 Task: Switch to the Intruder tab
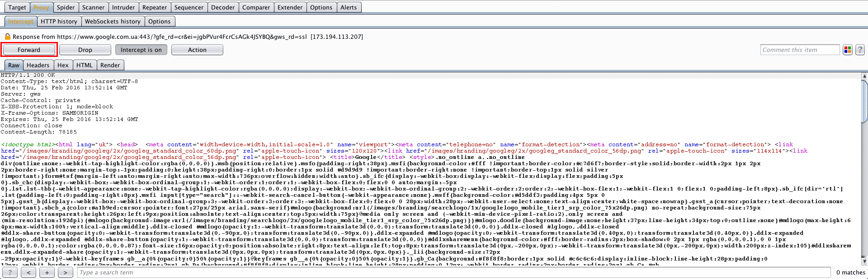[123, 7]
